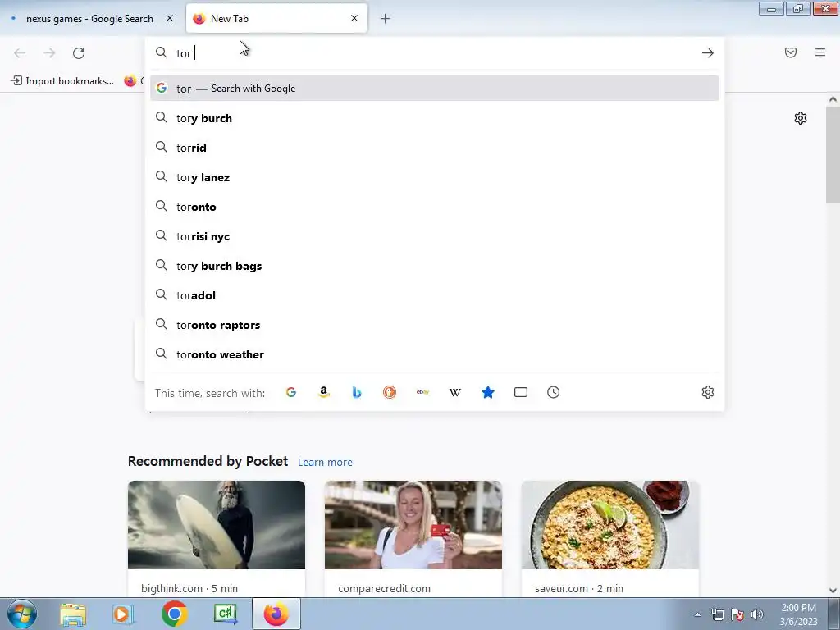
Task: Click the Go arrow in the address bar
Action: point(708,53)
